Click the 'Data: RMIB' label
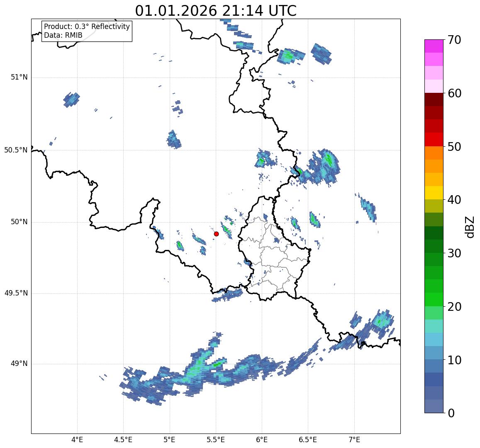Image resolution: width=480 pixels, height=448 pixels. 63,35
